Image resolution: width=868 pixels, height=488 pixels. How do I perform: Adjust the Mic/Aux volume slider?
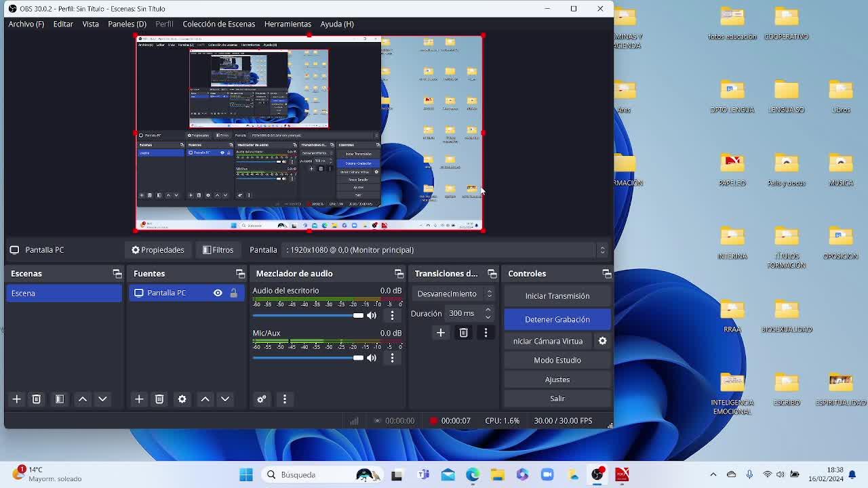coord(358,358)
